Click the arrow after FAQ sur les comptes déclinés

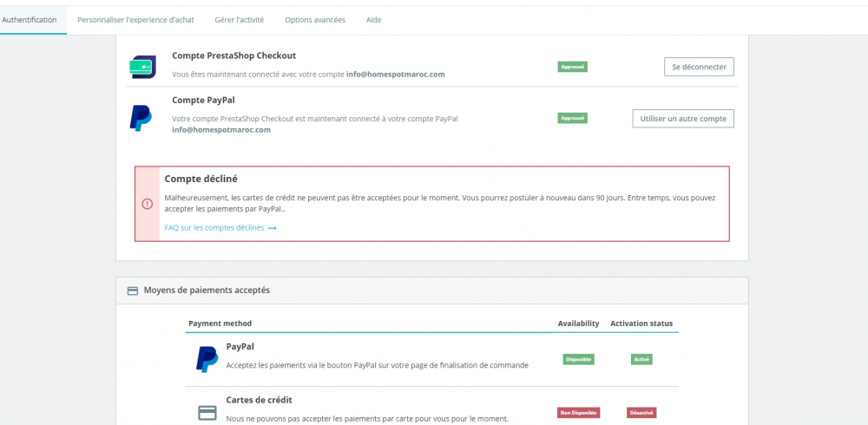coord(273,228)
